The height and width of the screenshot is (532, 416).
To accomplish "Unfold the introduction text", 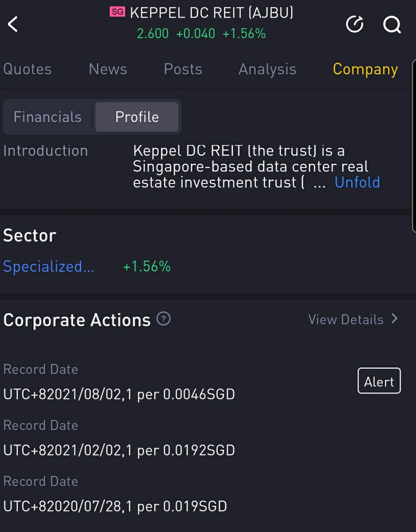I will coord(357,182).
